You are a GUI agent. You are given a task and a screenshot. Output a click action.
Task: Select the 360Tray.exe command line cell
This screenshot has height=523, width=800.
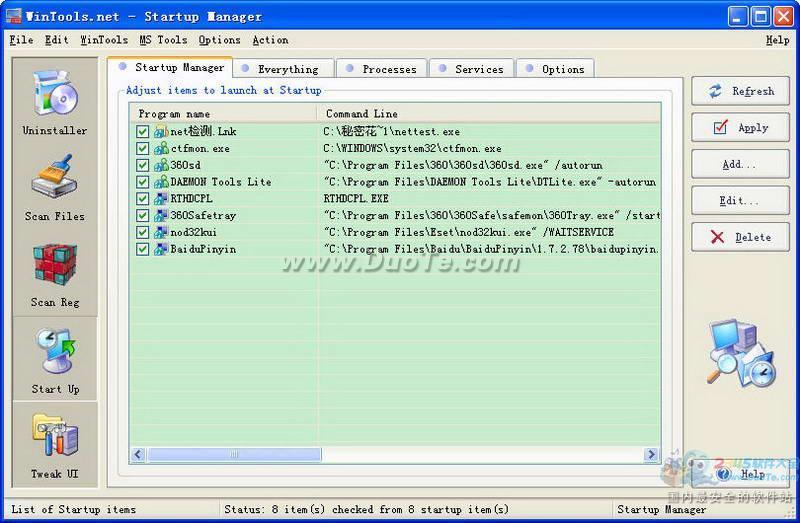491,215
